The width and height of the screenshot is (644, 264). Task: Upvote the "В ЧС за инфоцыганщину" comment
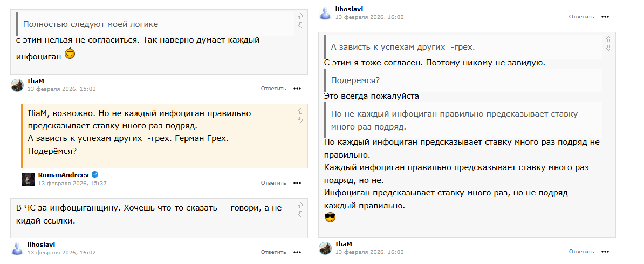pyautogui.click(x=300, y=206)
